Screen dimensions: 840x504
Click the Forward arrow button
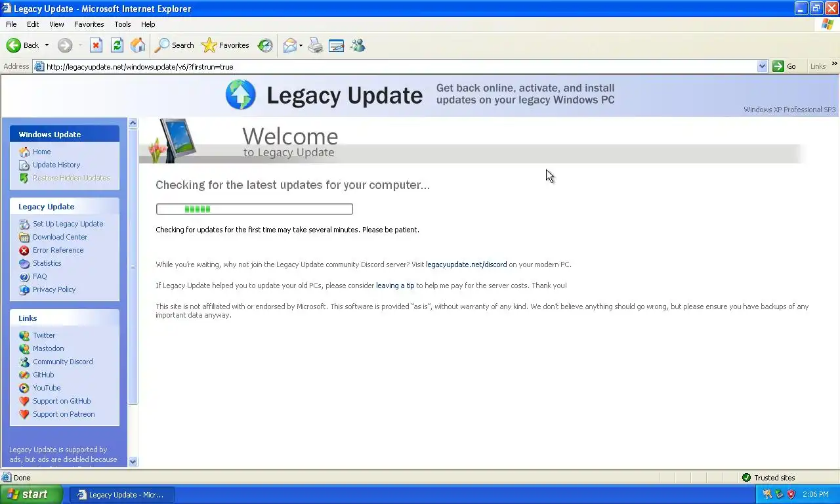(x=64, y=45)
